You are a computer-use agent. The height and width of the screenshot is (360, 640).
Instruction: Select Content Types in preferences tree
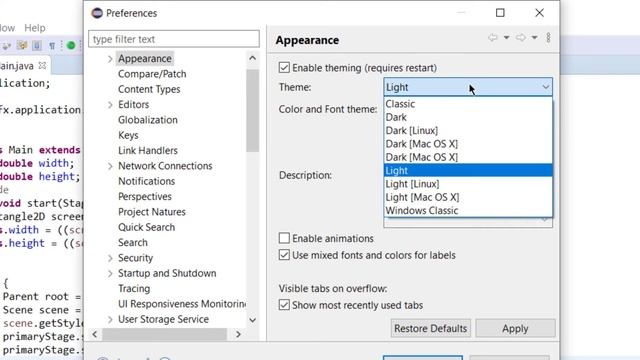149,89
